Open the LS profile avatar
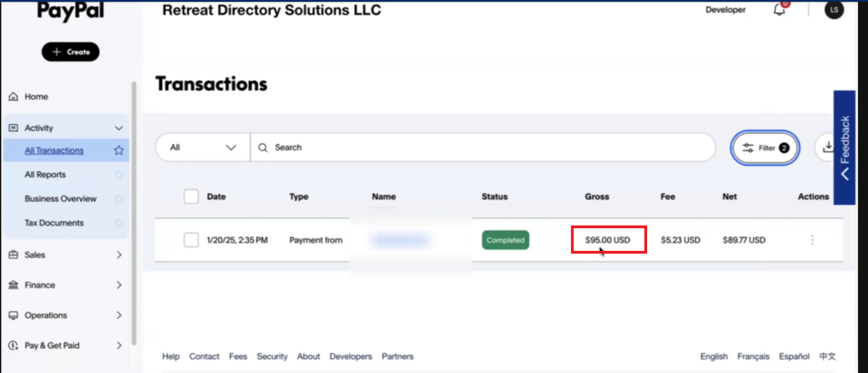 [x=834, y=9]
